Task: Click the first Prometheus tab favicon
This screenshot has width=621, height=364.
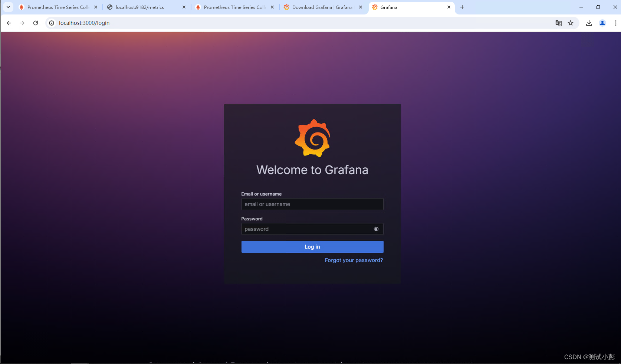Action: click(22, 7)
